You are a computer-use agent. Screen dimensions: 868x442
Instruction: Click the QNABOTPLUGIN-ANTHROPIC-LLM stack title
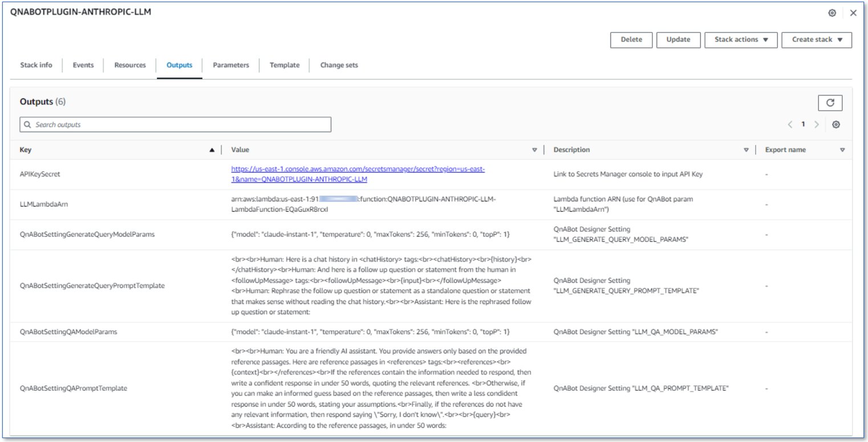click(x=80, y=12)
